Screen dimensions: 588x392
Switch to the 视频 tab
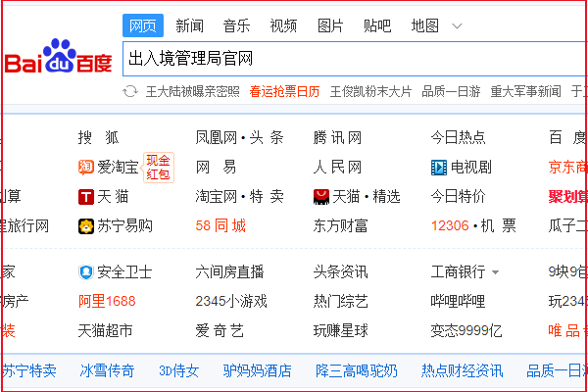coord(283,25)
